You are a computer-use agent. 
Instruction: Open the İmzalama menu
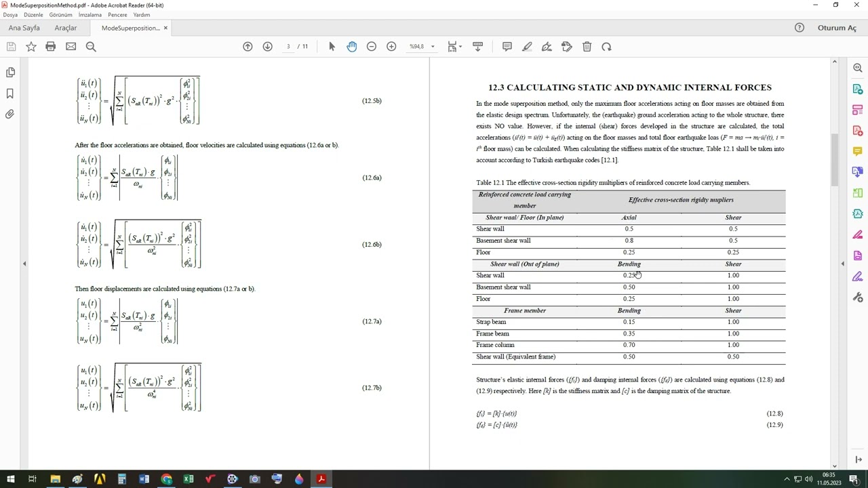click(90, 14)
